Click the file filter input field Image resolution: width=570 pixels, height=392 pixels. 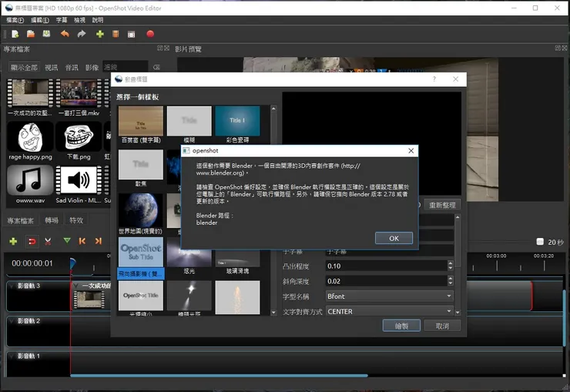(126, 67)
